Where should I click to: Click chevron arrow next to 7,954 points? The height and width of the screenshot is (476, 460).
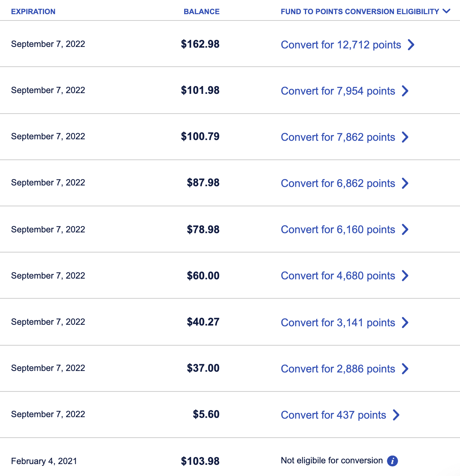(405, 91)
